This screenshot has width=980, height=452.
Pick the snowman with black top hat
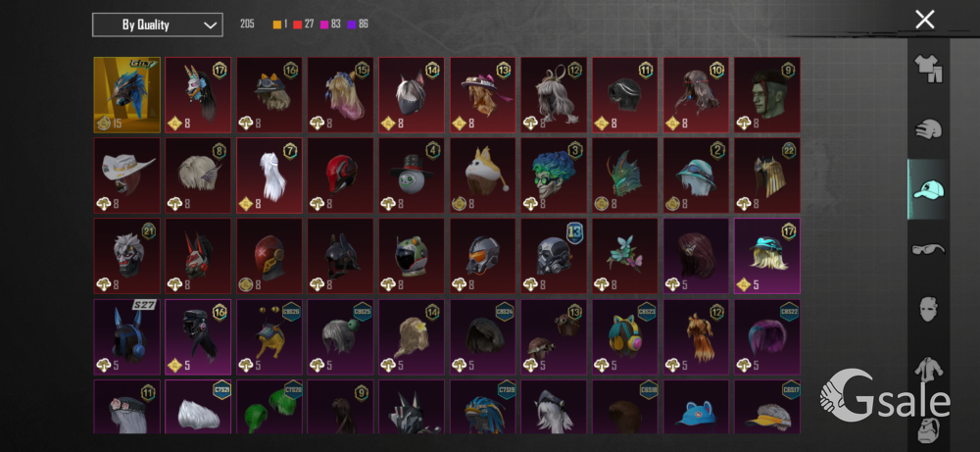pyautogui.click(x=412, y=176)
